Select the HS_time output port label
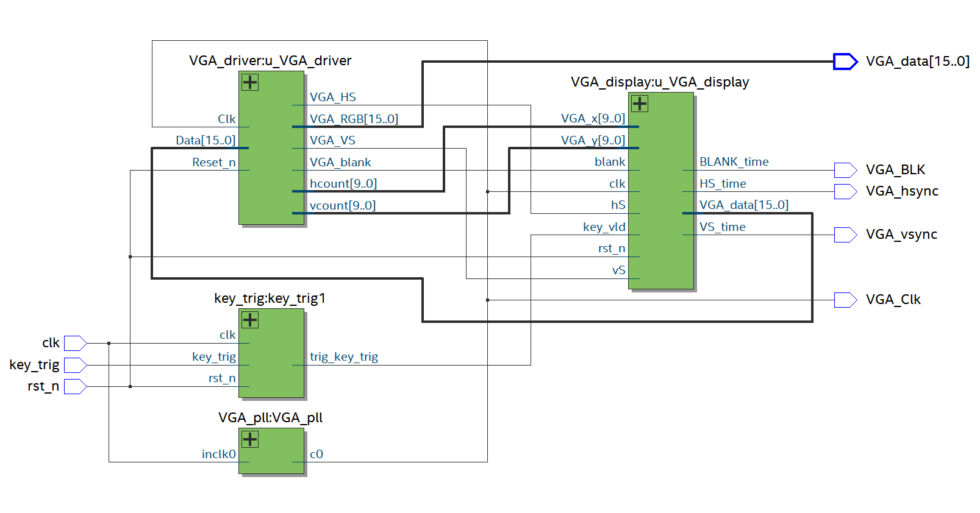 point(723,183)
